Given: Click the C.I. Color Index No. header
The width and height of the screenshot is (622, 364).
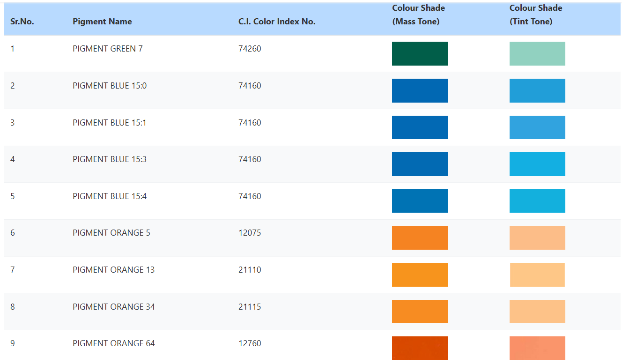Looking at the screenshot, I should click(x=277, y=22).
